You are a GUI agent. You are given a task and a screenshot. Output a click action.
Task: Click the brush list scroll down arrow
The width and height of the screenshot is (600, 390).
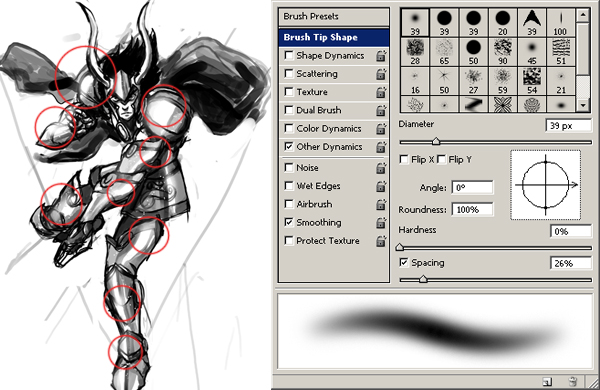583,105
